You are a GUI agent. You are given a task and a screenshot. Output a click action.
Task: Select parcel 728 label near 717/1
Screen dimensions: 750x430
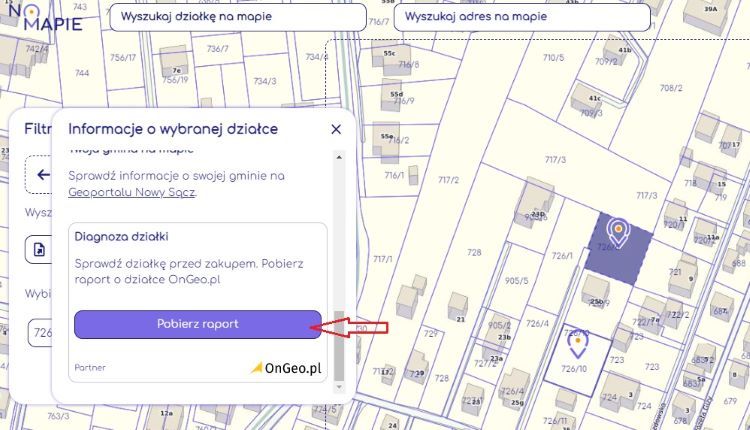(474, 252)
